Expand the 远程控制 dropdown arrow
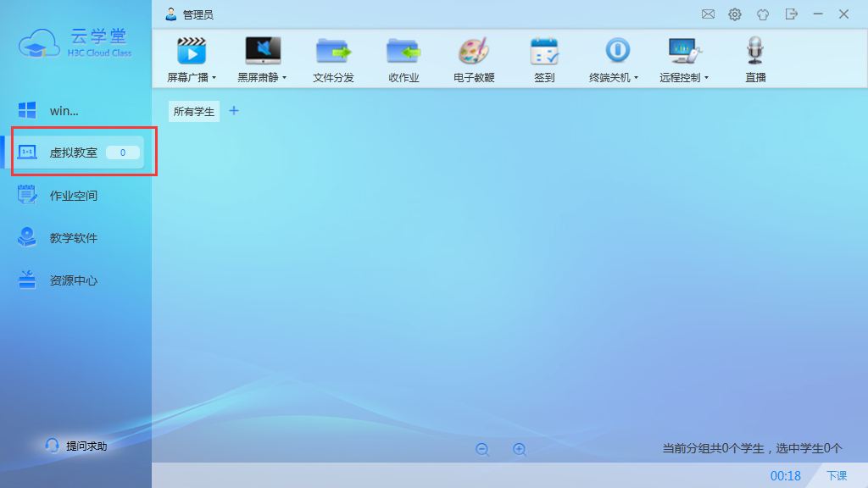The image size is (868, 488). coord(706,78)
